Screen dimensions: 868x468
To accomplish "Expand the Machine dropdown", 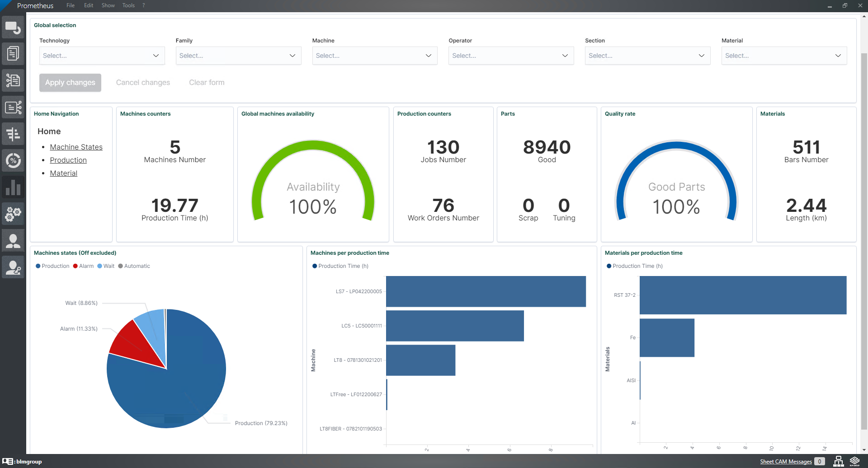I will tap(374, 56).
